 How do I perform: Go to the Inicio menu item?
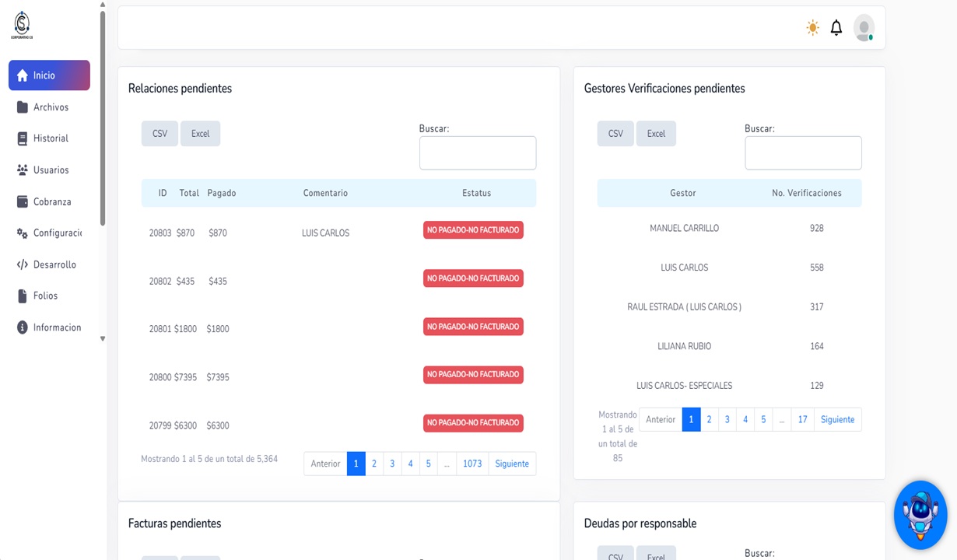pos(49,75)
